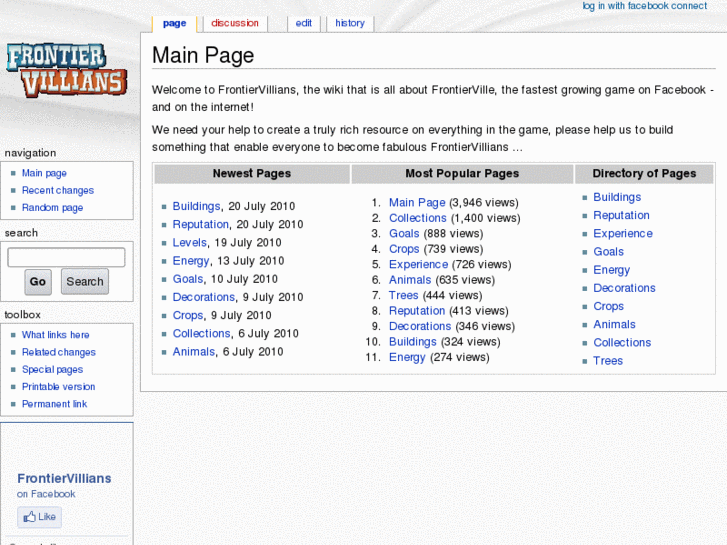
Task: Open Reputation with 413 views
Action: (417, 311)
